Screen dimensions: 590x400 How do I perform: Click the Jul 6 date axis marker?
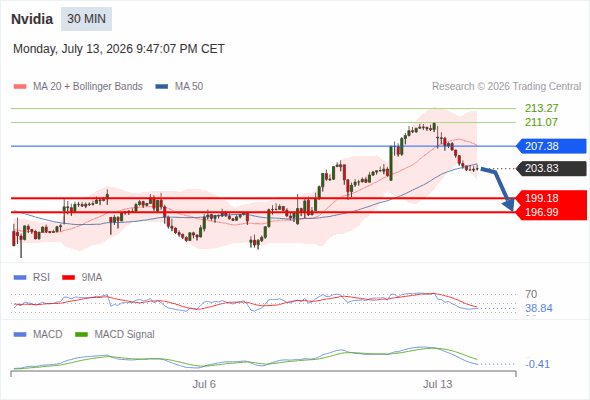point(204,384)
